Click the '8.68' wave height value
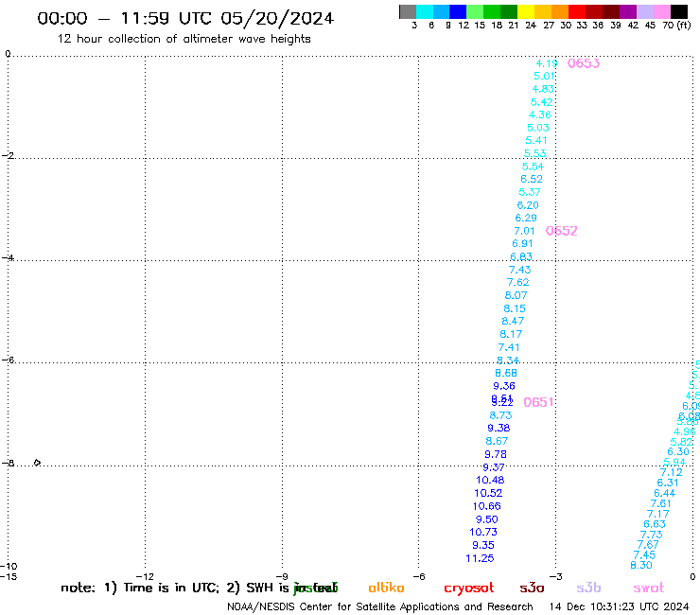The width and height of the screenshot is (700, 615). (506, 373)
